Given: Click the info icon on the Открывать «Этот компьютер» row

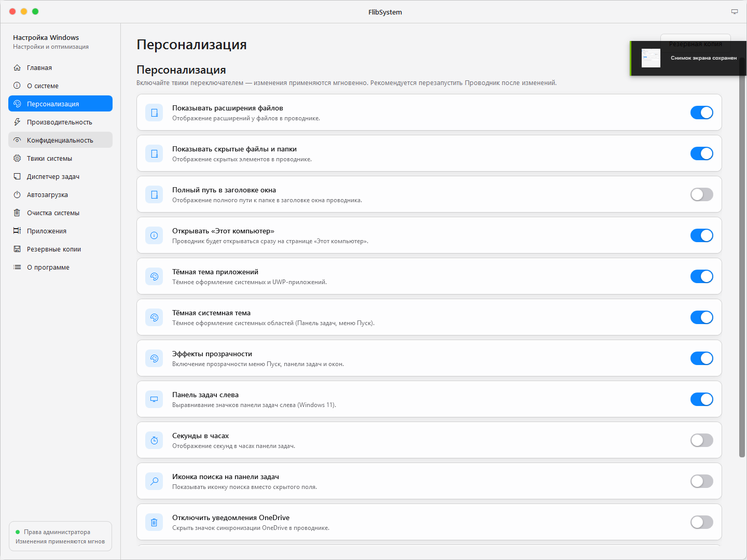Looking at the screenshot, I should [x=154, y=235].
